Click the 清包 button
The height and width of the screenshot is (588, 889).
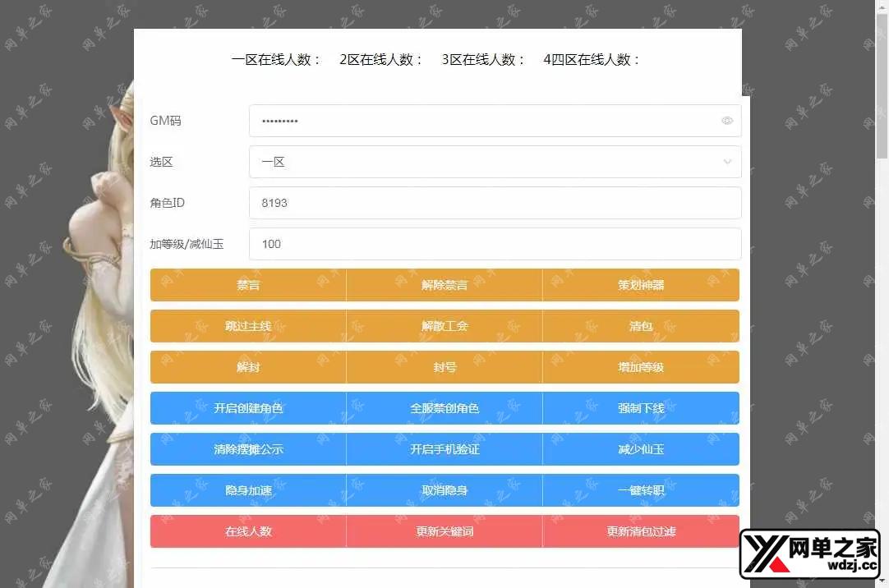641,326
